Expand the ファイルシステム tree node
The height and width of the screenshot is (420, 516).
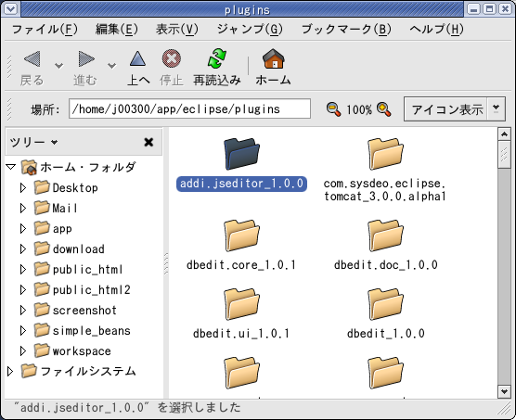pyautogui.click(x=10, y=372)
